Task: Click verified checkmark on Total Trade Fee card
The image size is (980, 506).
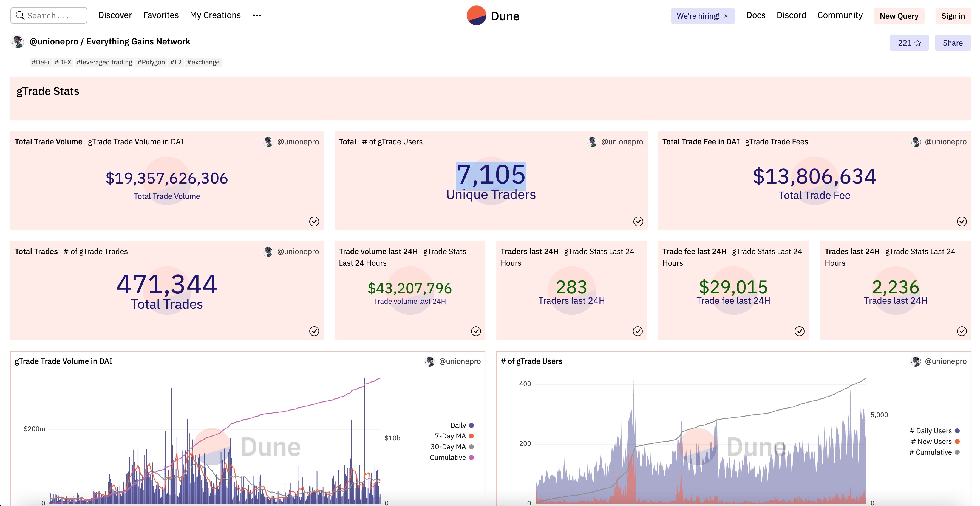Action: [x=961, y=221]
